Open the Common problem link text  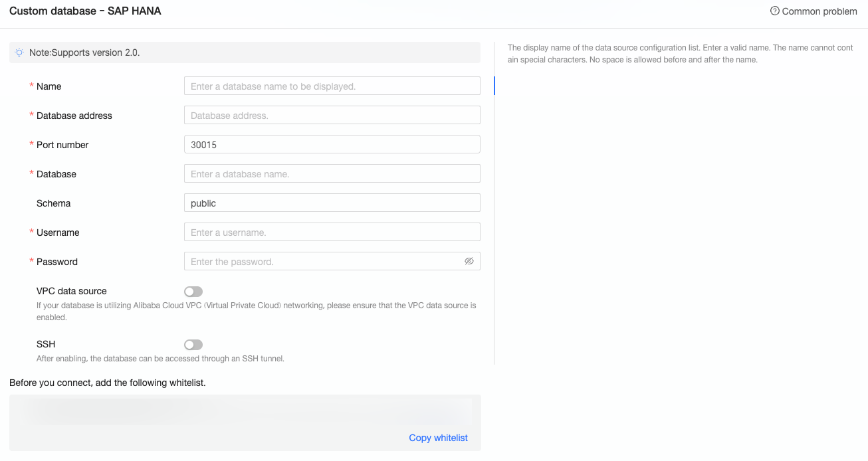point(819,11)
